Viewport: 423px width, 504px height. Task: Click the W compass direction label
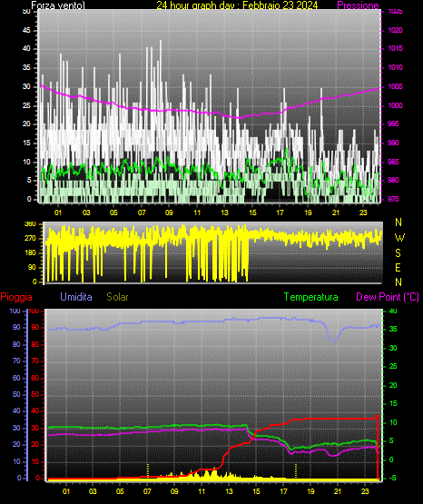point(399,238)
